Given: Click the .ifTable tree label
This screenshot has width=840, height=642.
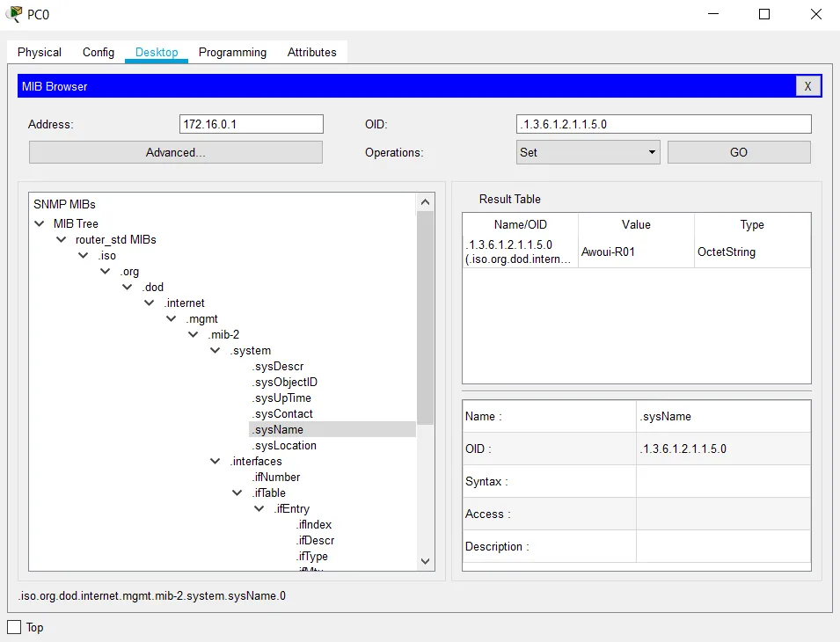Looking at the screenshot, I should pos(269,493).
